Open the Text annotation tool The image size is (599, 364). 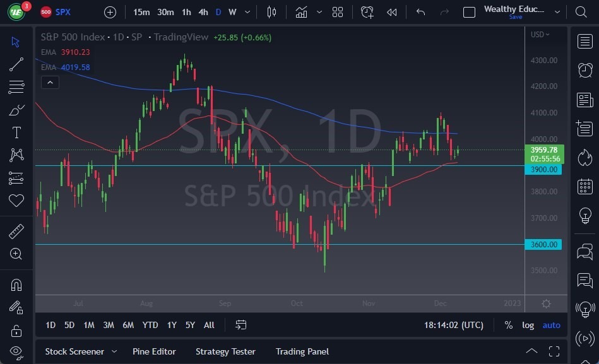pyautogui.click(x=16, y=132)
